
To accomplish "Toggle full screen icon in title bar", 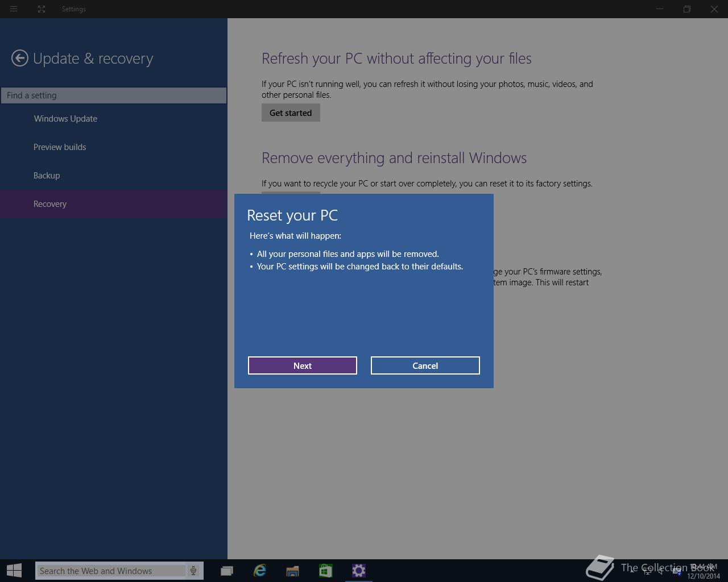I will [x=42, y=9].
